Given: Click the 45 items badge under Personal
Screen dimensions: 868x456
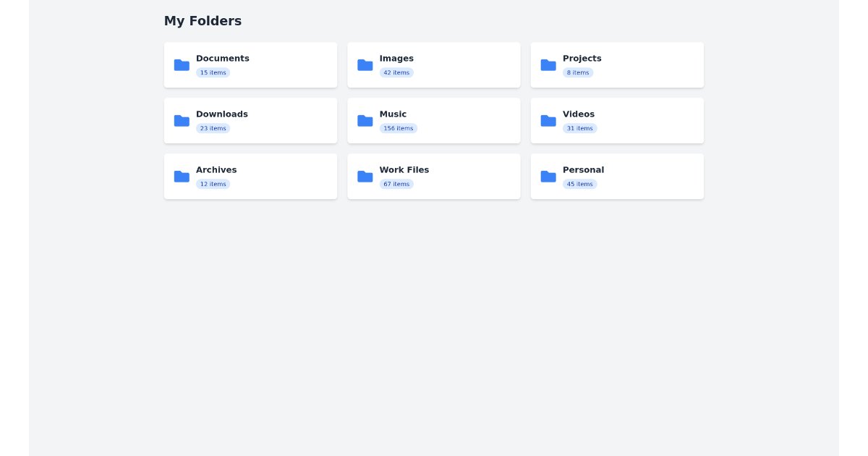Looking at the screenshot, I should 579,184.
